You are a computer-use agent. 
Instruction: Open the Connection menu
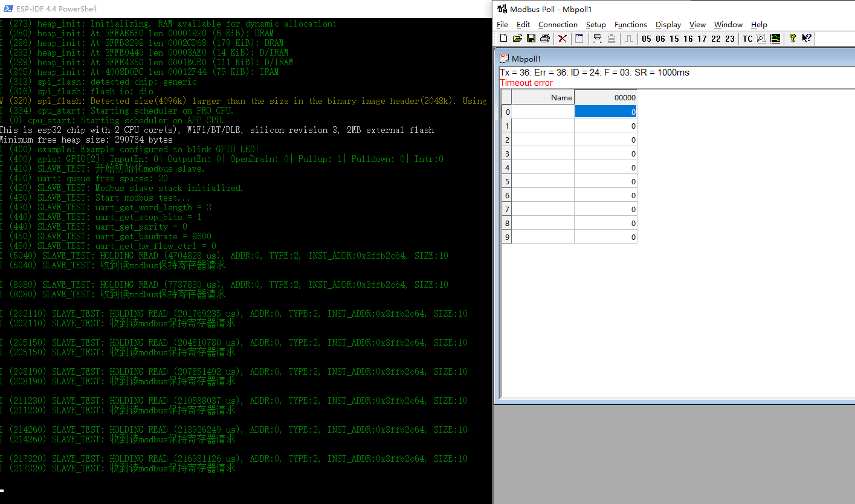(x=558, y=25)
